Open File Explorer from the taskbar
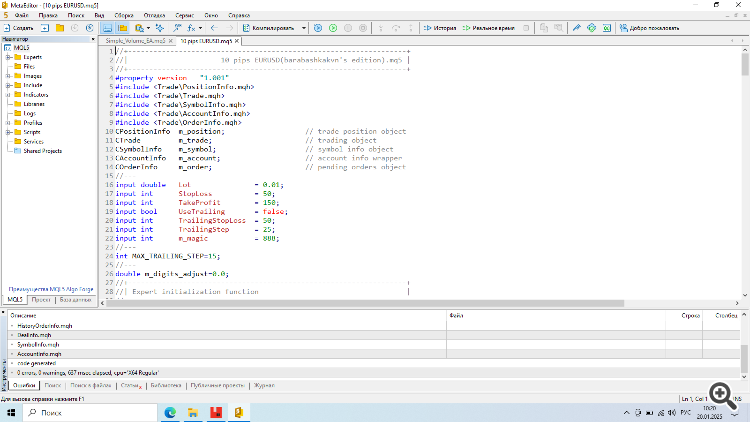Image resolution: width=750 pixels, height=422 pixels. coord(192,412)
